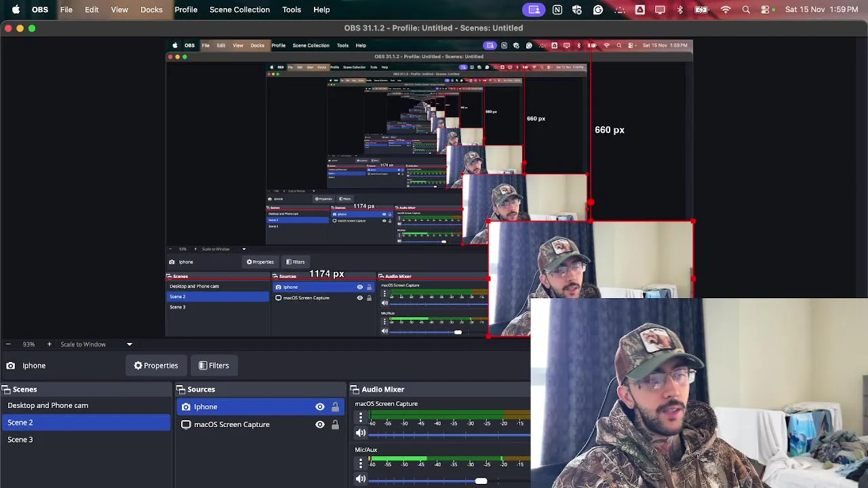
Task: Open the Apple menu
Action: click(x=16, y=9)
